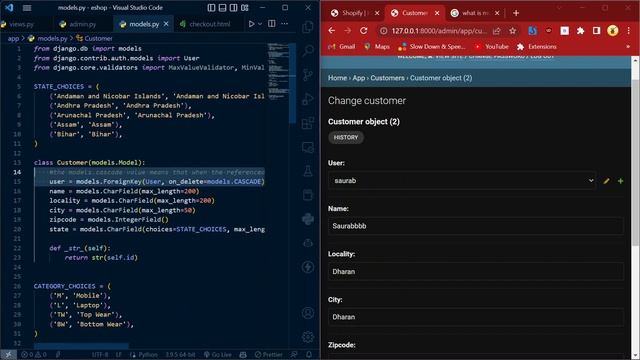Edit selected user with pencil icon
Viewport: 640px width, 360px height.
[x=606, y=181]
